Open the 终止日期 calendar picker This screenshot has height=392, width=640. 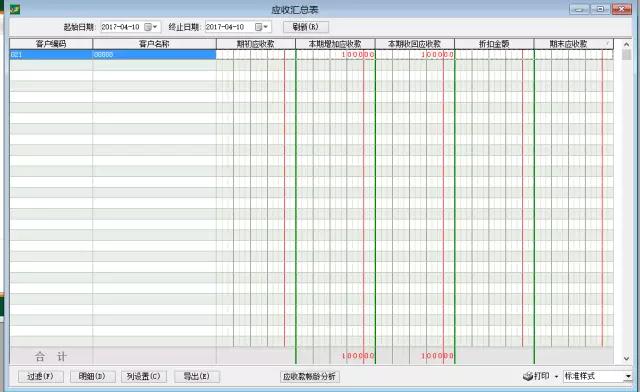(261, 27)
